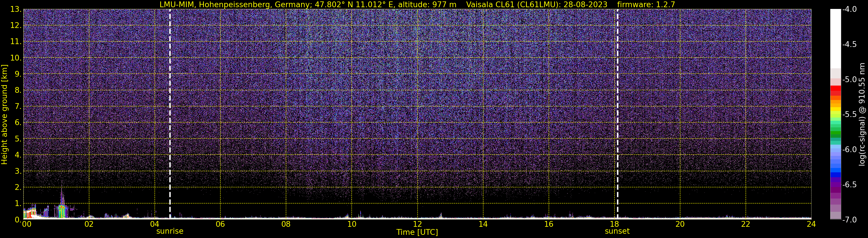Screen dimensions: 868x238
Task: Click the white dashed sunset marker line
Action: tap(617, 114)
